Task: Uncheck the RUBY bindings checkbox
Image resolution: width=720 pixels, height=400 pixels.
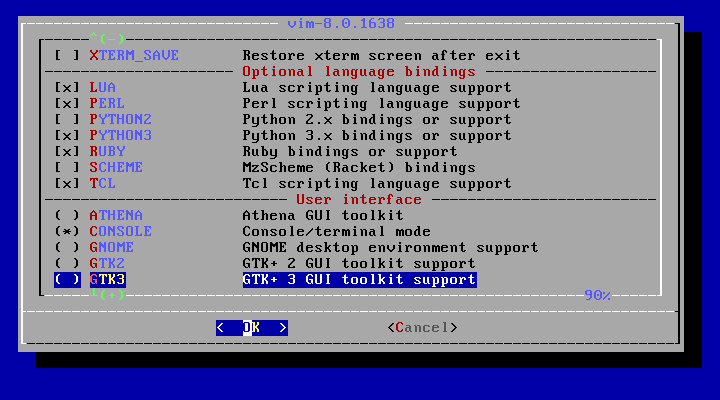Action: (x=67, y=152)
